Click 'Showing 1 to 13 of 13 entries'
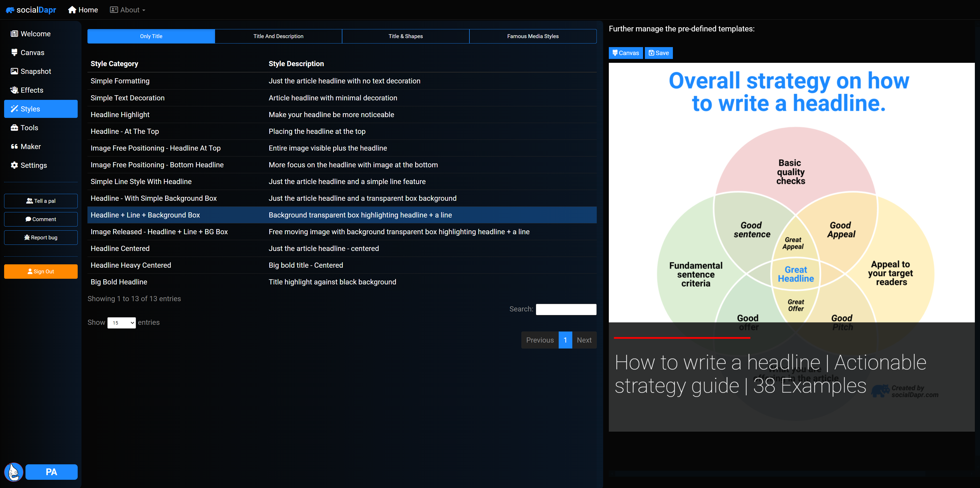 click(x=134, y=299)
